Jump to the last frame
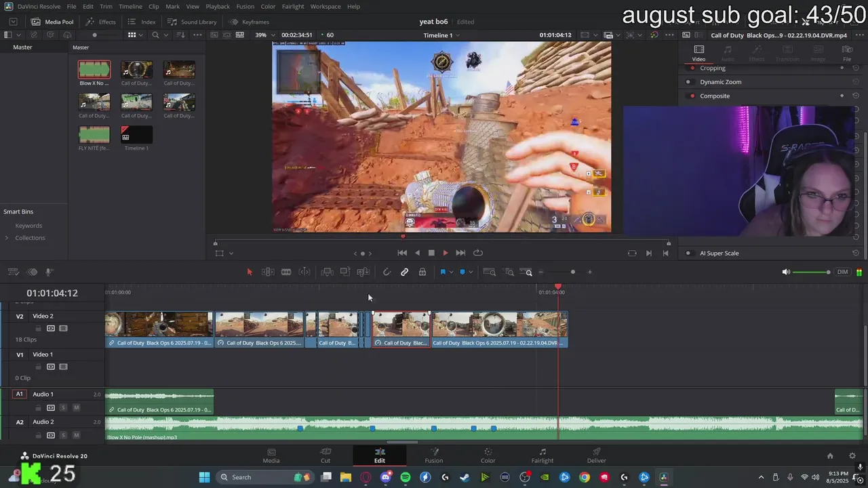Screen dimensions: 868x488 click(460, 253)
